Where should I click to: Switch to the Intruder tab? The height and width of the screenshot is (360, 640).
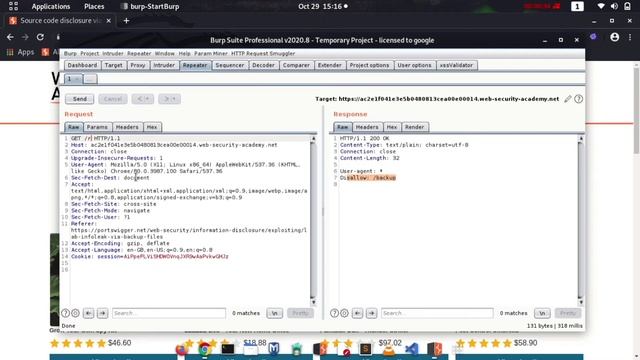click(x=164, y=65)
